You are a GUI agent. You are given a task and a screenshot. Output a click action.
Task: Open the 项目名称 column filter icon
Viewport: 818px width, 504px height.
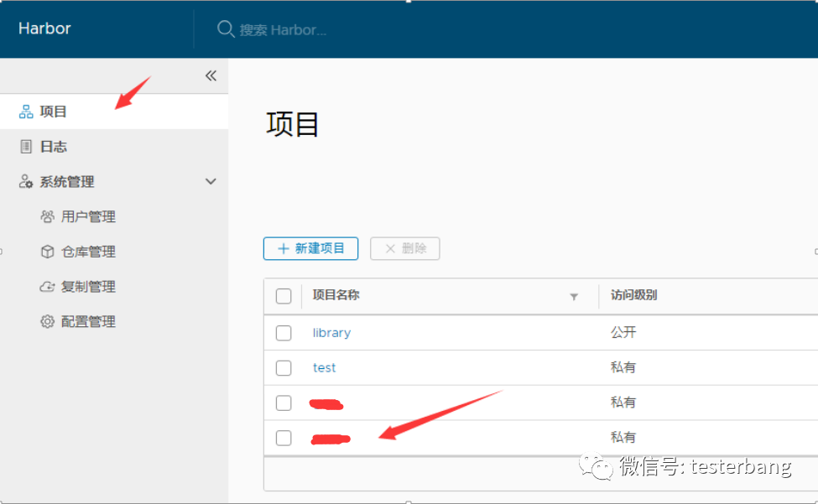coord(574,297)
